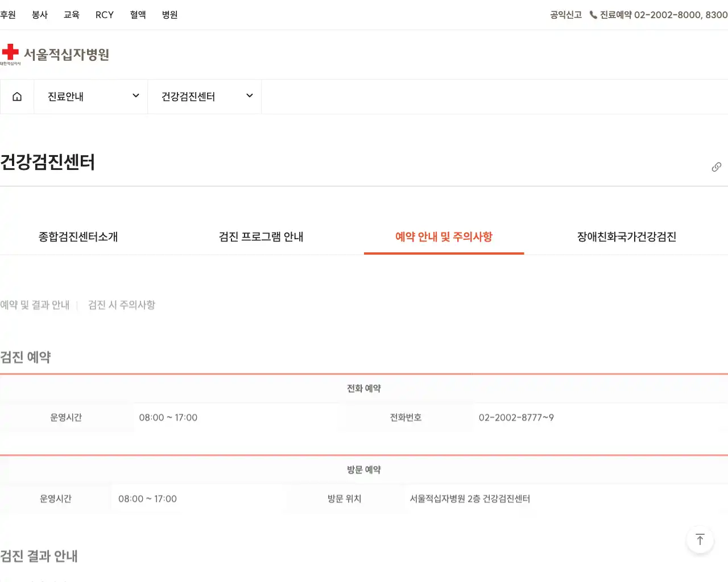Switch to 종합검진센터소개 tab
The image size is (728, 582).
coord(78,237)
